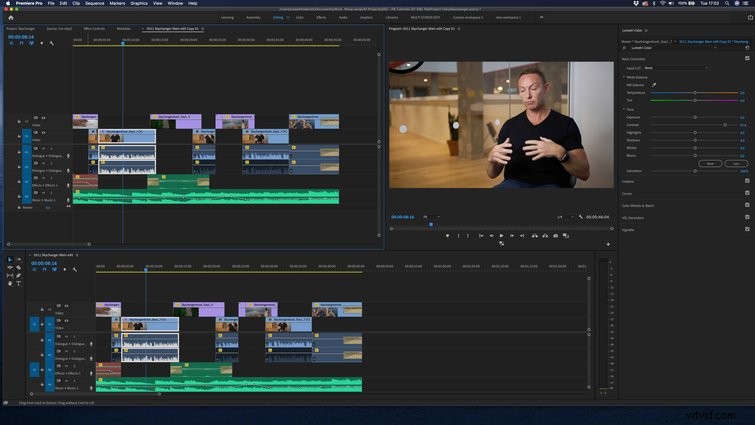Open the Markers menu

click(x=117, y=3)
